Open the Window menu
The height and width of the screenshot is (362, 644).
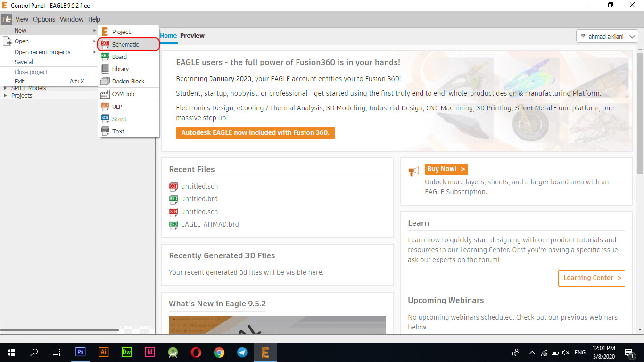coord(72,19)
